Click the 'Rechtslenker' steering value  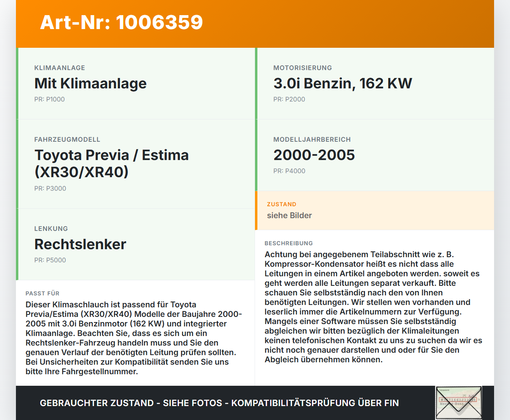coord(80,244)
